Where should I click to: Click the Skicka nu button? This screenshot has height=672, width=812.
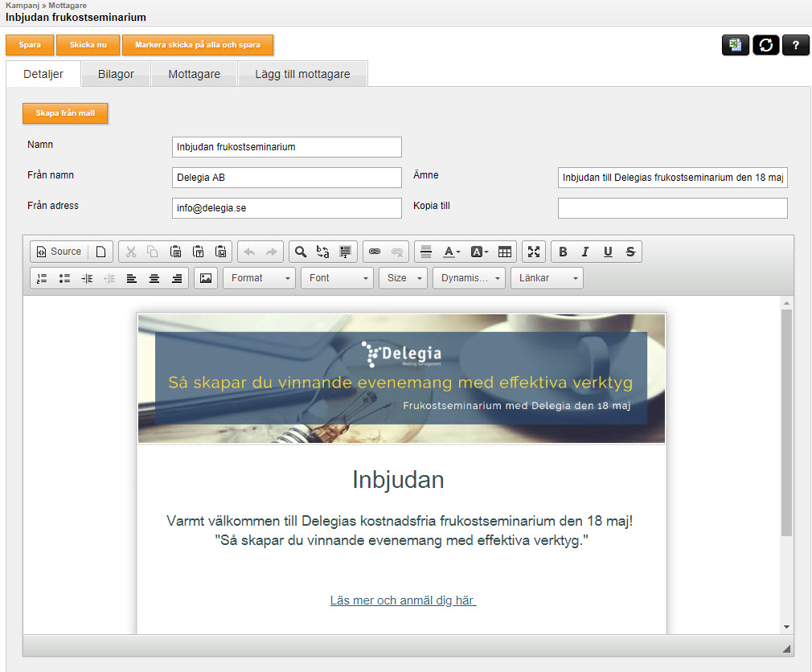[x=88, y=45]
